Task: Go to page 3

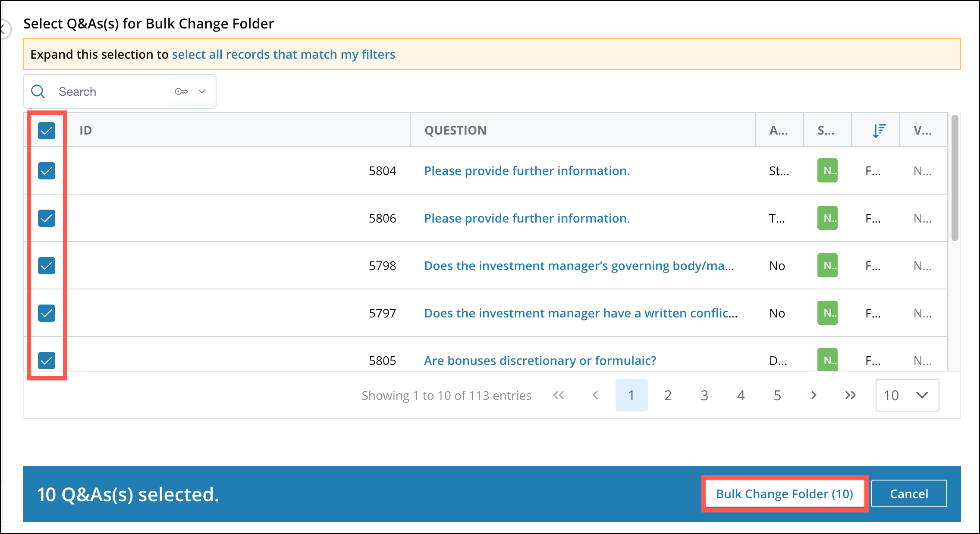Action: pyautogui.click(x=704, y=395)
